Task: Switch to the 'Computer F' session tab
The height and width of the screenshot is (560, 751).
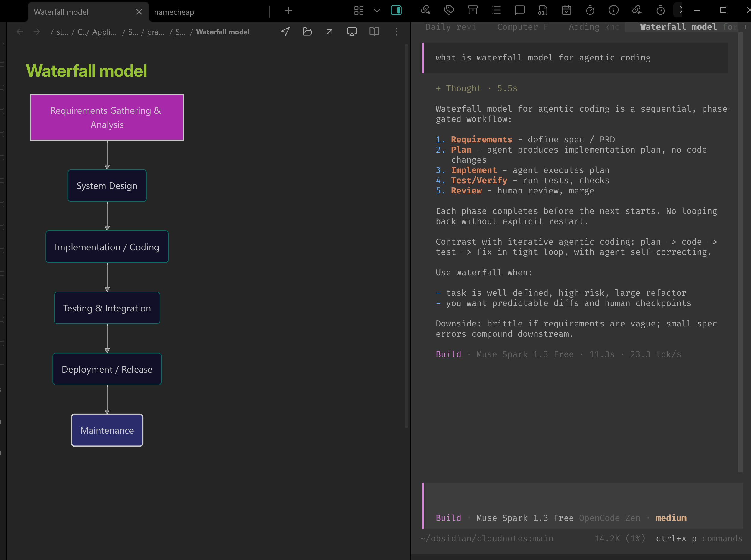Action: click(x=522, y=27)
